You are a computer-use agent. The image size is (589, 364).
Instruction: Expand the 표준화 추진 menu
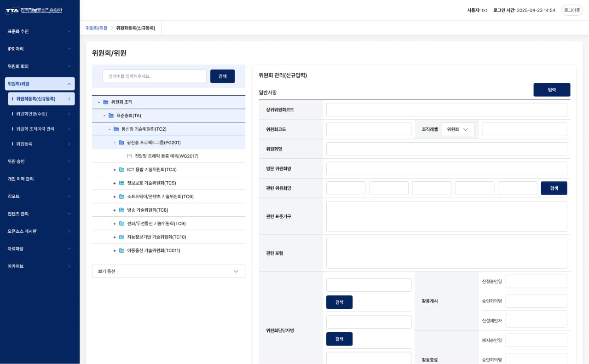coord(40,31)
